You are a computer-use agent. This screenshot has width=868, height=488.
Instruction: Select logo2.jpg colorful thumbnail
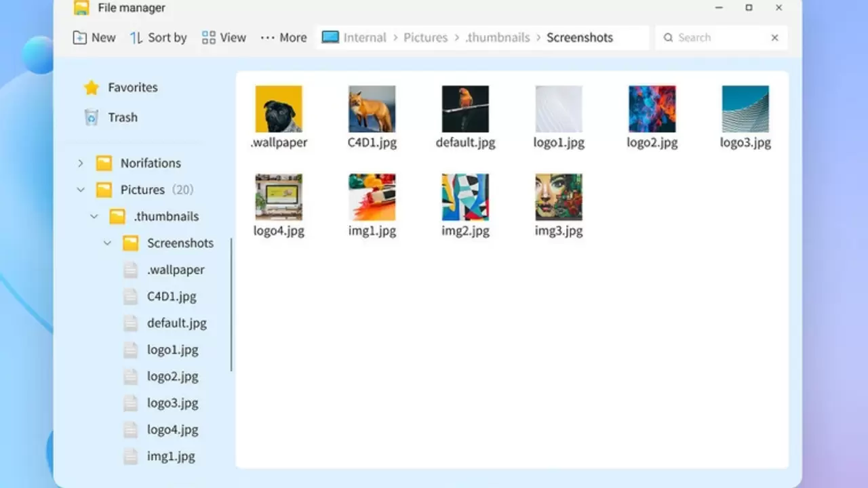point(652,109)
